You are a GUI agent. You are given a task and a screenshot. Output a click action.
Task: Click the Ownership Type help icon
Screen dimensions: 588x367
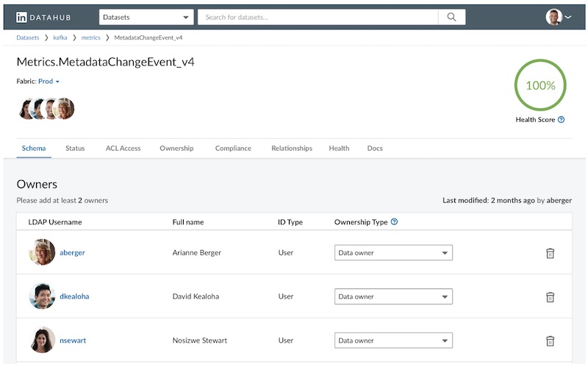click(x=395, y=221)
